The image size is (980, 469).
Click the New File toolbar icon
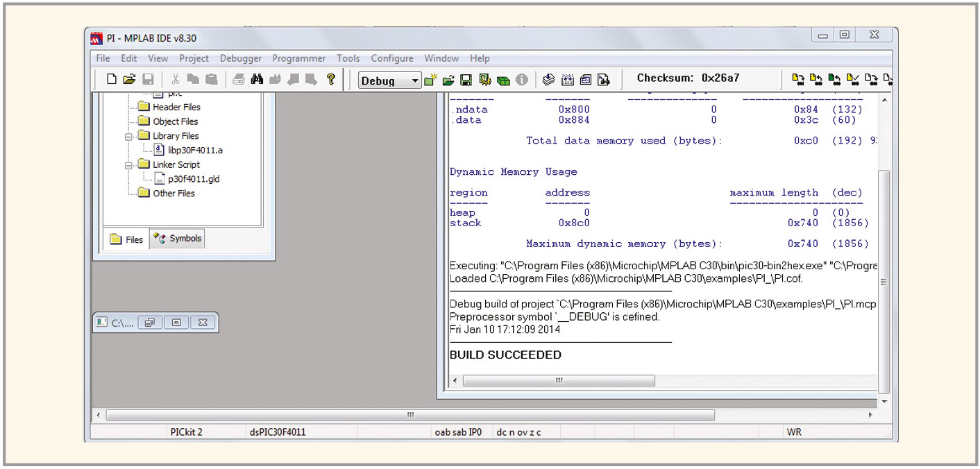[111, 80]
